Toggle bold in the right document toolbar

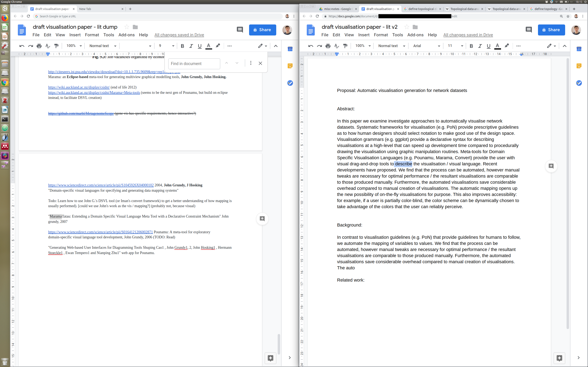[471, 46]
